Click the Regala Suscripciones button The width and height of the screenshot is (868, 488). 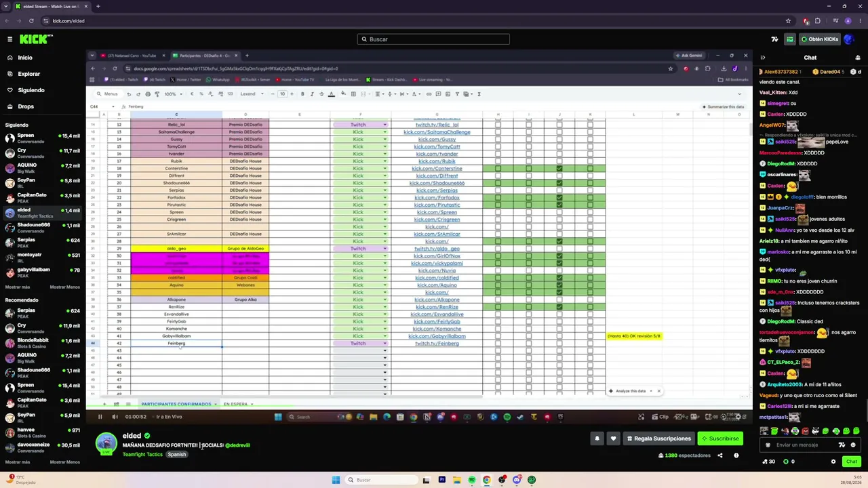[658, 439]
